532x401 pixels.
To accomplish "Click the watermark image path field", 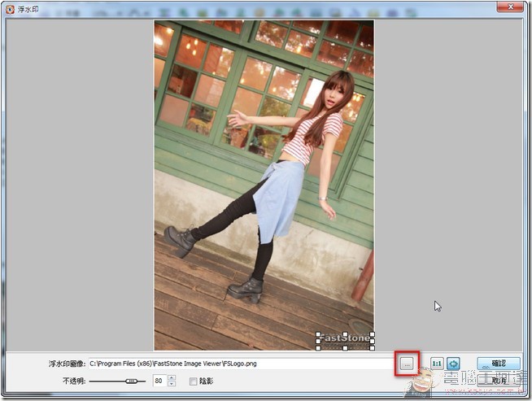I will coord(242,364).
